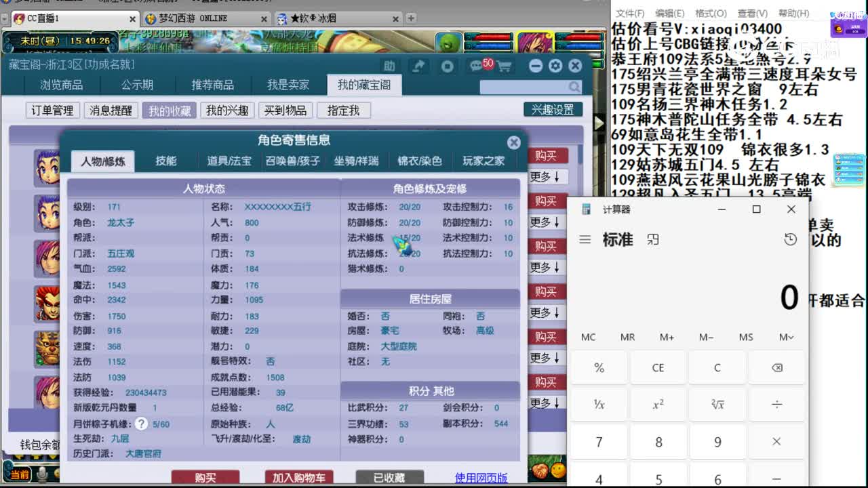Click the first 购买 button in favorites list

point(546,156)
